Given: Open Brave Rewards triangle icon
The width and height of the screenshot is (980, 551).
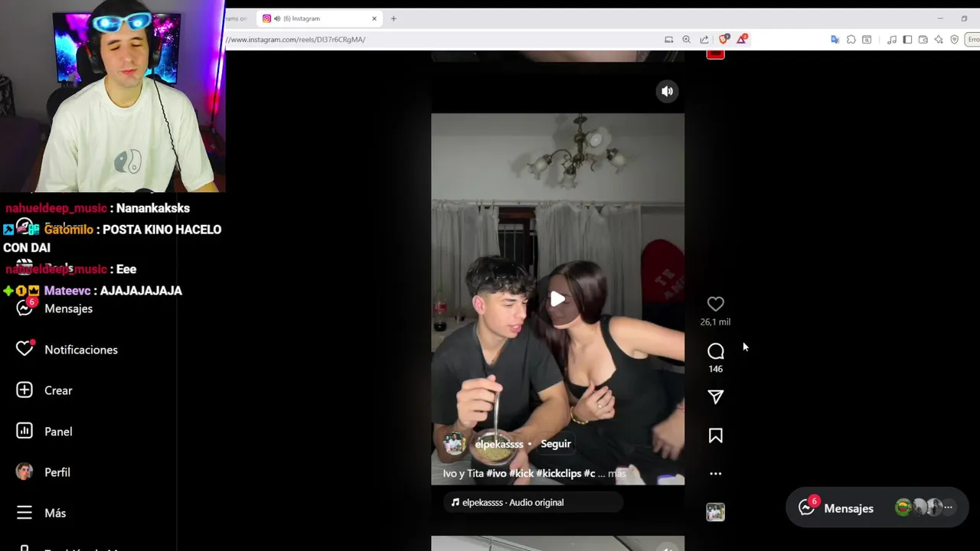Looking at the screenshot, I should [x=741, y=39].
